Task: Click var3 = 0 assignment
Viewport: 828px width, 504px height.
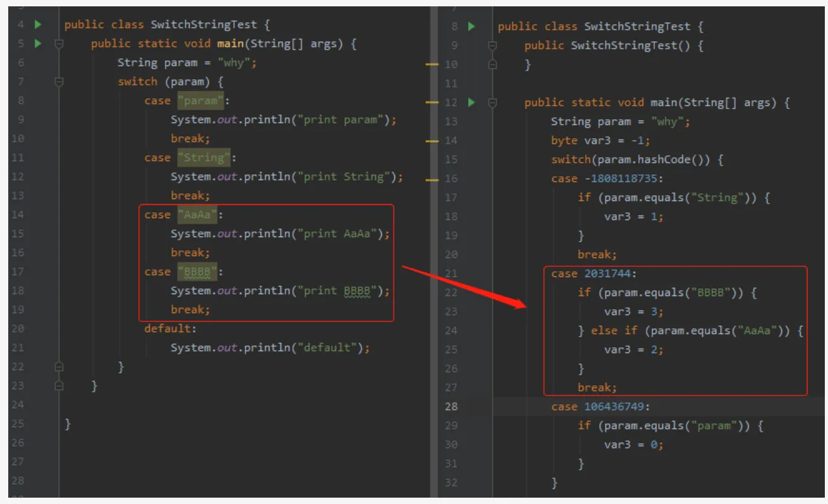Action: 634,444
